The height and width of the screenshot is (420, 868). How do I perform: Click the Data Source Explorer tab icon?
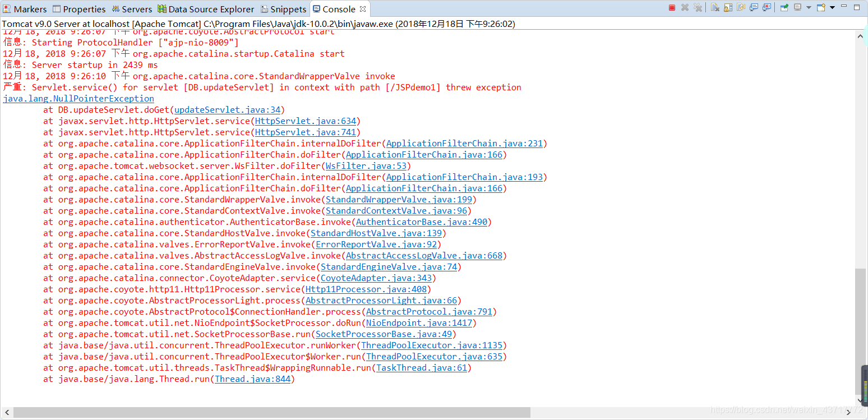tap(162, 9)
